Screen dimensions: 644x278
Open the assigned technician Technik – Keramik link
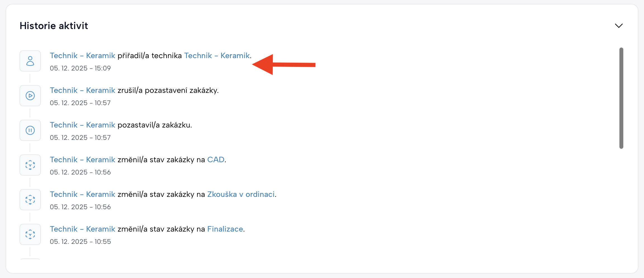coord(217,56)
